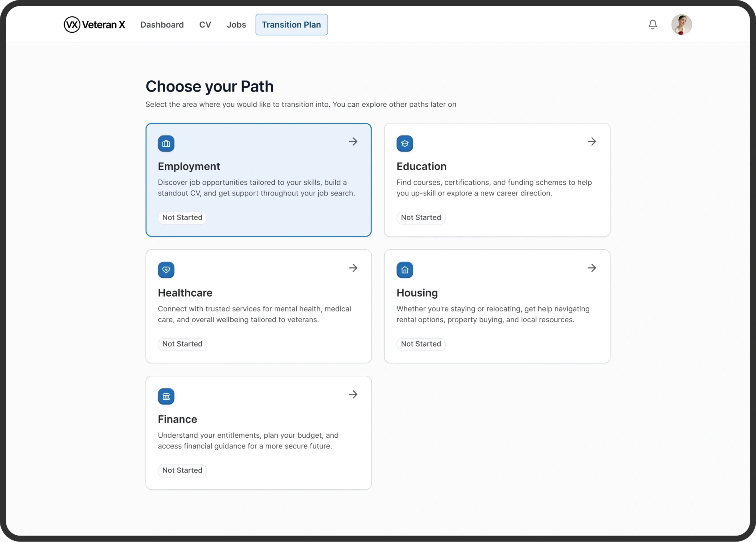
Task: Open the CV tab
Action: click(x=205, y=25)
